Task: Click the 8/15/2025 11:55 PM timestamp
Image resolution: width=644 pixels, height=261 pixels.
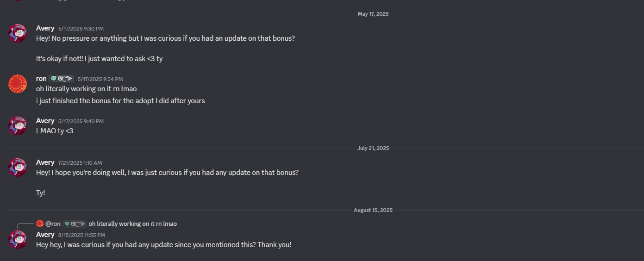Action: [x=81, y=235]
